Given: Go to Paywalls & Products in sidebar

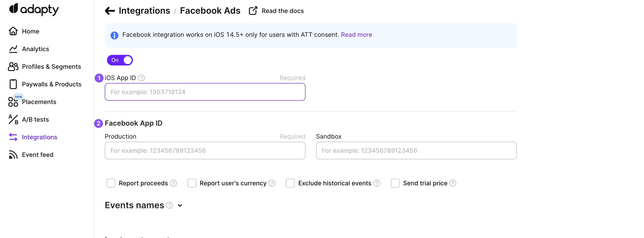Looking at the screenshot, I should (x=52, y=84).
